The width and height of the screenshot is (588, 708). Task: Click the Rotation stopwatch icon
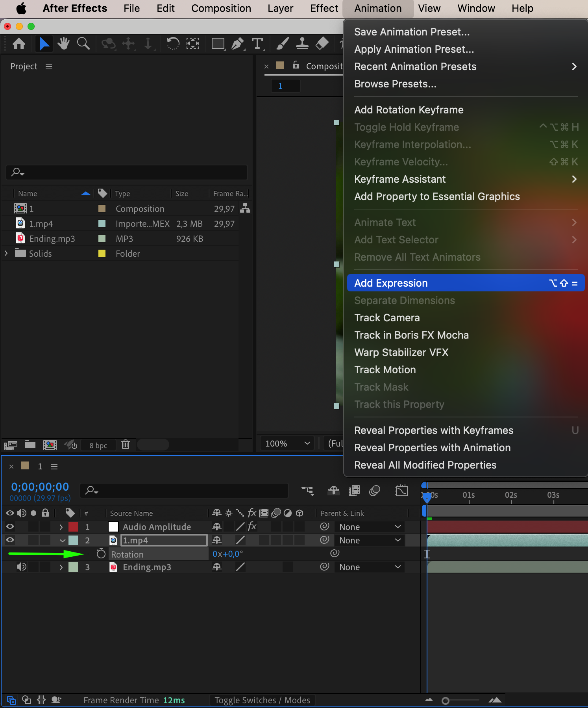click(101, 554)
